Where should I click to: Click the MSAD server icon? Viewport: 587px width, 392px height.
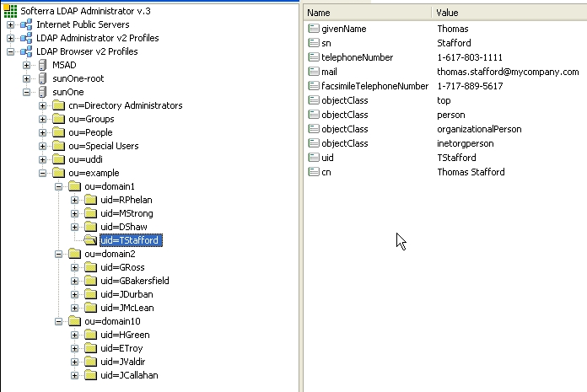[x=43, y=65]
